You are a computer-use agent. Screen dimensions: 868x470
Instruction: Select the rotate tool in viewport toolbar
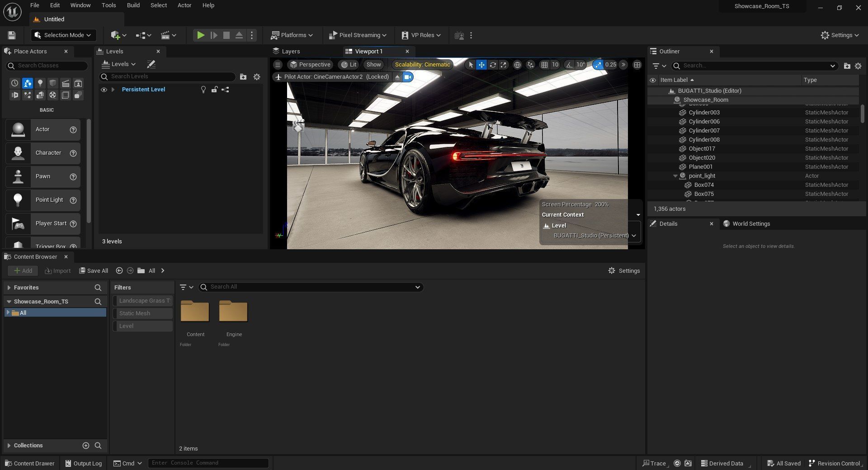(492, 65)
